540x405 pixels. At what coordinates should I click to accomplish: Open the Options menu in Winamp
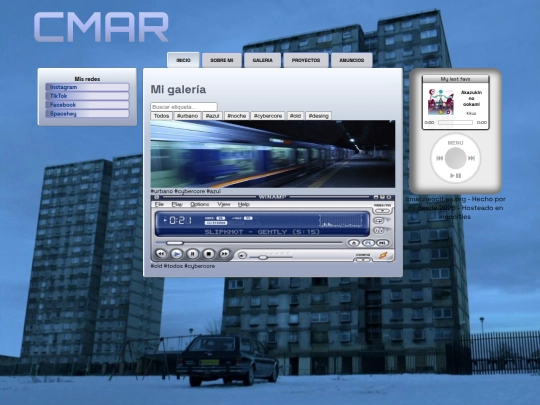tap(200, 204)
